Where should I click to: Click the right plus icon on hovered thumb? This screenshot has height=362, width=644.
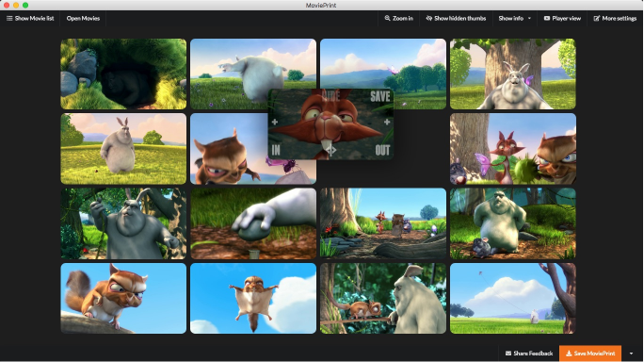pos(387,122)
